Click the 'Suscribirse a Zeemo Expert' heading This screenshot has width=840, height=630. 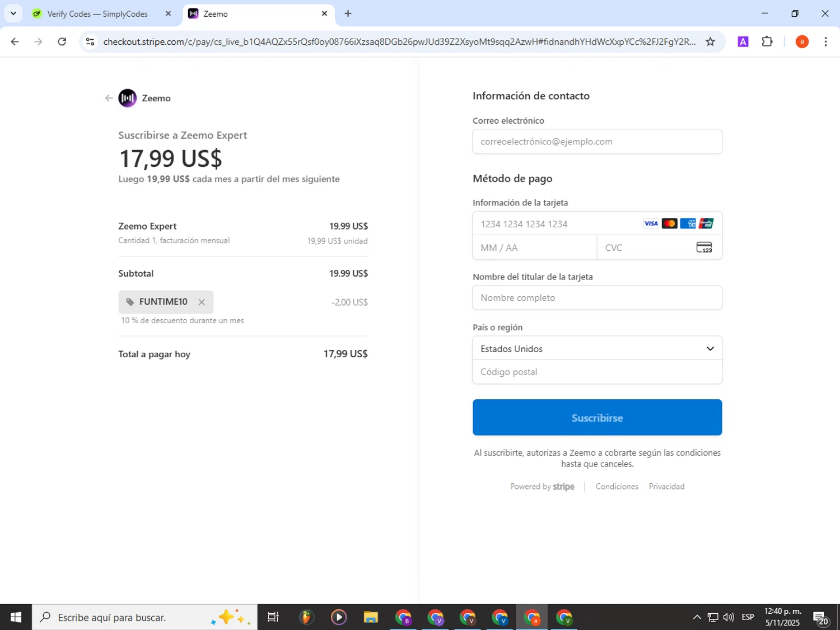(x=183, y=135)
